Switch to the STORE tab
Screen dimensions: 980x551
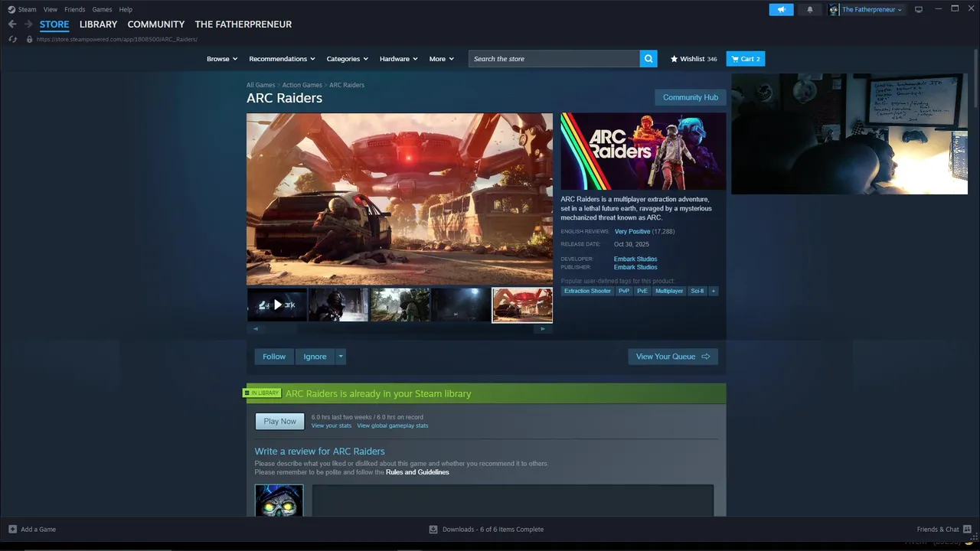[x=54, y=24]
